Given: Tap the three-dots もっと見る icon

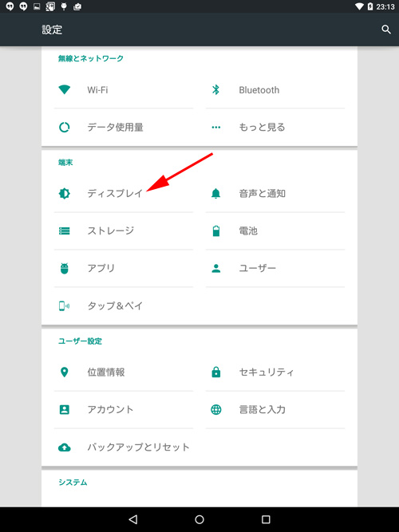Looking at the screenshot, I should pyautogui.click(x=216, y=128).
